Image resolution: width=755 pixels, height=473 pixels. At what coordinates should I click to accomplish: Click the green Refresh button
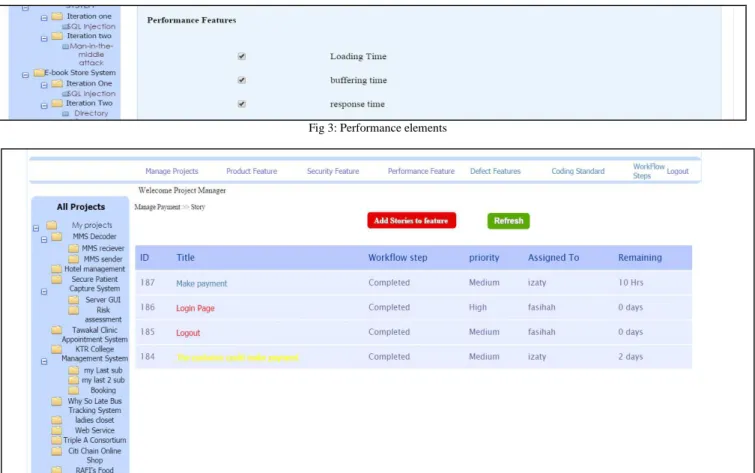508,221
